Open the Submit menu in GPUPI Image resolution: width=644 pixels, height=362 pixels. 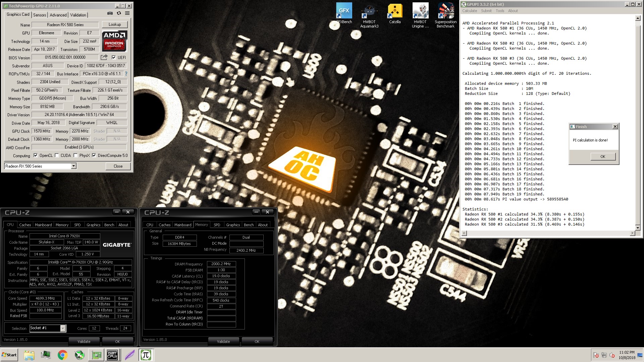coord(486,11)
